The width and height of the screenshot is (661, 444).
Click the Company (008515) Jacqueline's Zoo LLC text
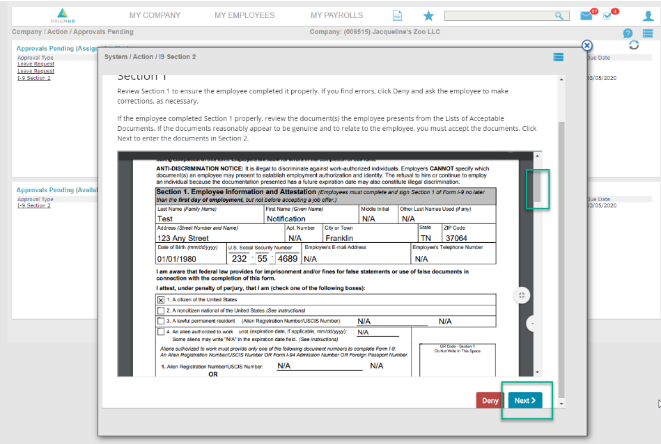pyautogui.click(x=375, y=32)
